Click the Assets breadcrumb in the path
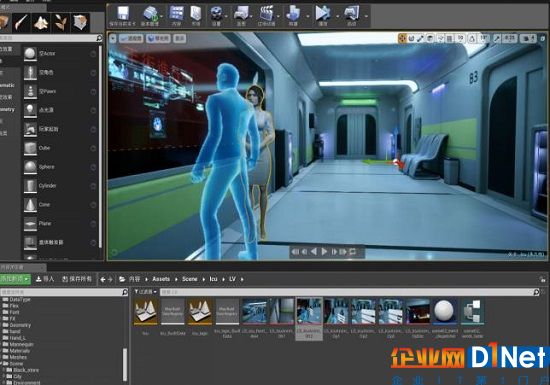550x385 pixels. 161,279
